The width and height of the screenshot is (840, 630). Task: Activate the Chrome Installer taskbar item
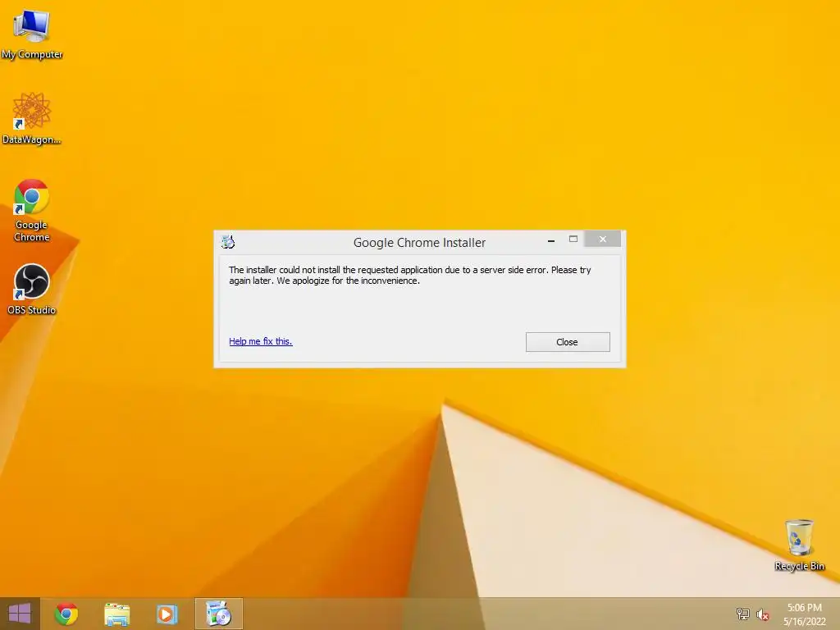[218, 614]
